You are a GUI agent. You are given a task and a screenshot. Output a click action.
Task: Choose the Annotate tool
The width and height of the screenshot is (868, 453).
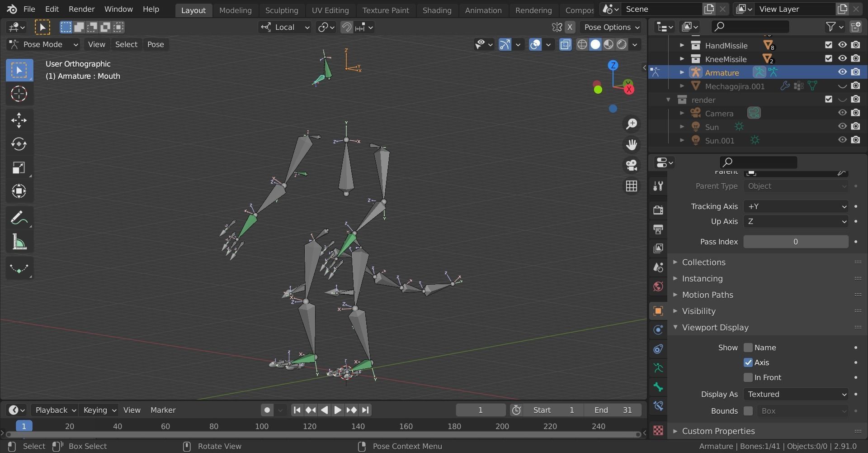pyautogui.click(x=19, y=218)
